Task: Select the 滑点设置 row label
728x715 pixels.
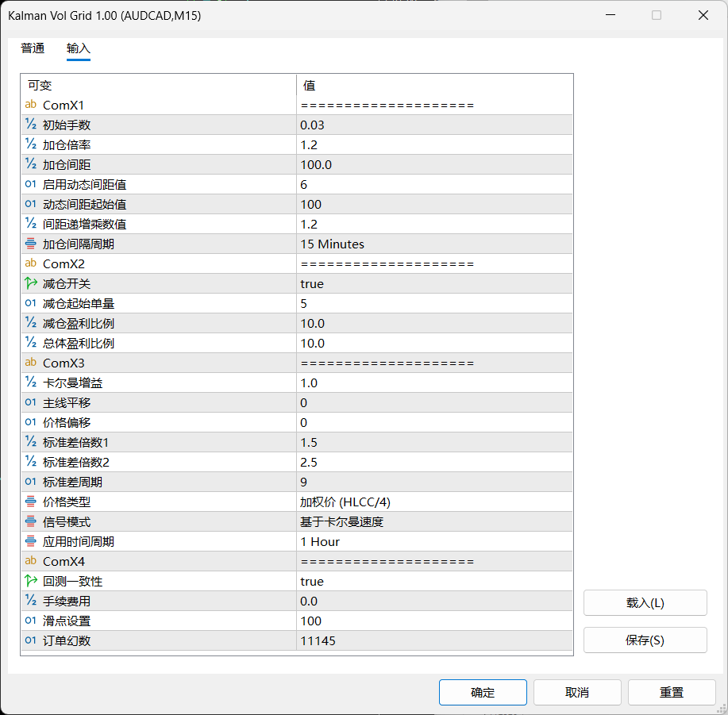Action: point(67,621)
